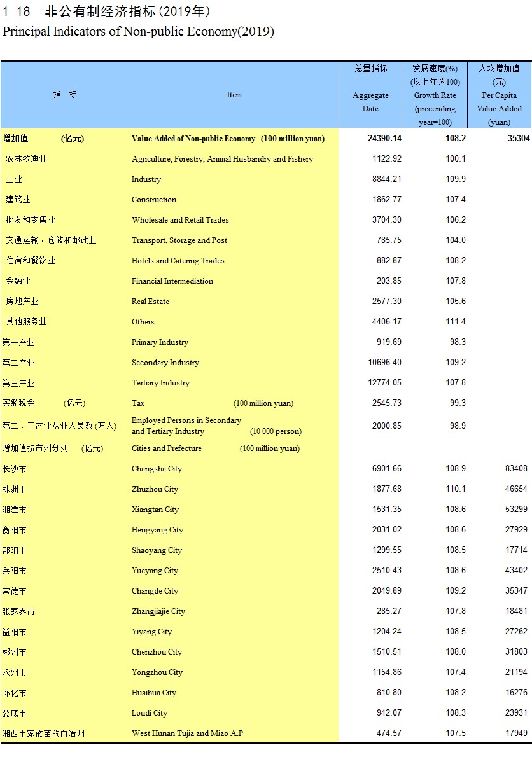Select Zhuzhou growth rate 110.1
532x764 pixels.
tap(456, 489)
